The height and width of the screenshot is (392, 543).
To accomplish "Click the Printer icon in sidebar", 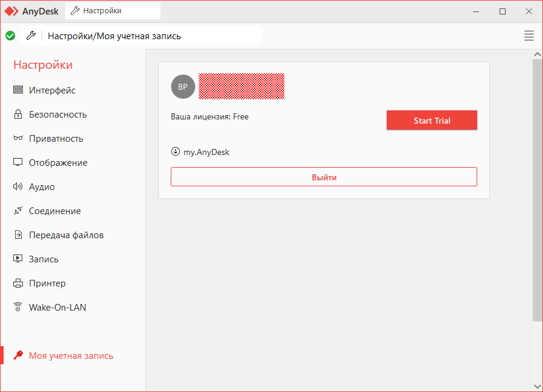I will pos(18,283).
